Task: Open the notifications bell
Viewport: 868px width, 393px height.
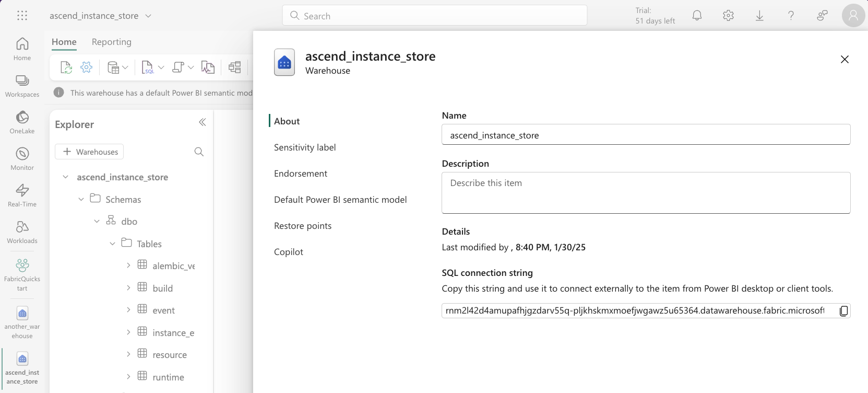Action: tap(697, 16)
